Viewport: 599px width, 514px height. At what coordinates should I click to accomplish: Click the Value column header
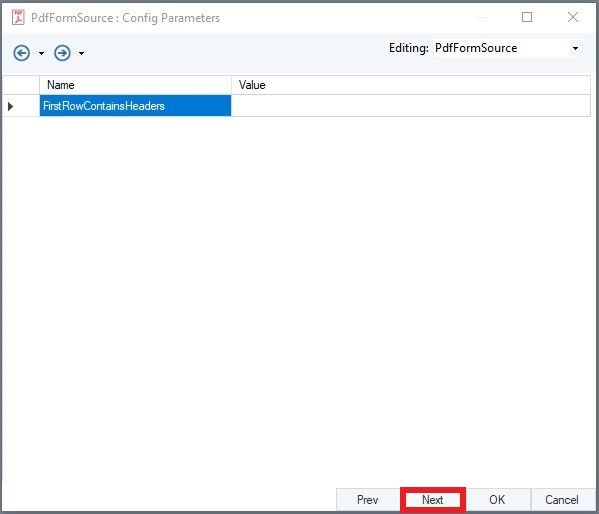pyautogui.click(x=411, y=85)
